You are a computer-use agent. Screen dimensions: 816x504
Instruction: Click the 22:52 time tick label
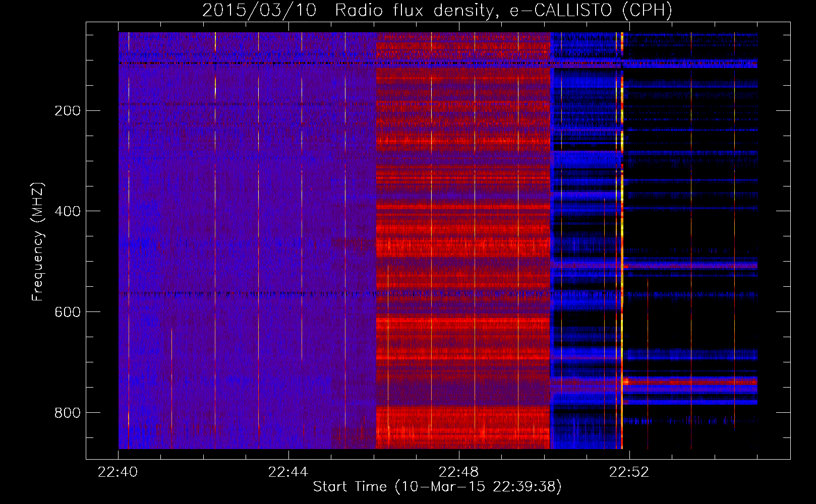pyautogui.click(x=629, y=472)
